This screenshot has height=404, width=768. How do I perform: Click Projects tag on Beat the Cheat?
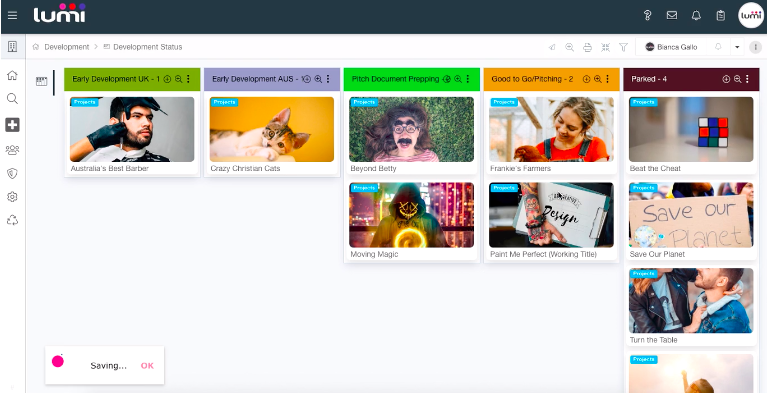pos(643,102)
